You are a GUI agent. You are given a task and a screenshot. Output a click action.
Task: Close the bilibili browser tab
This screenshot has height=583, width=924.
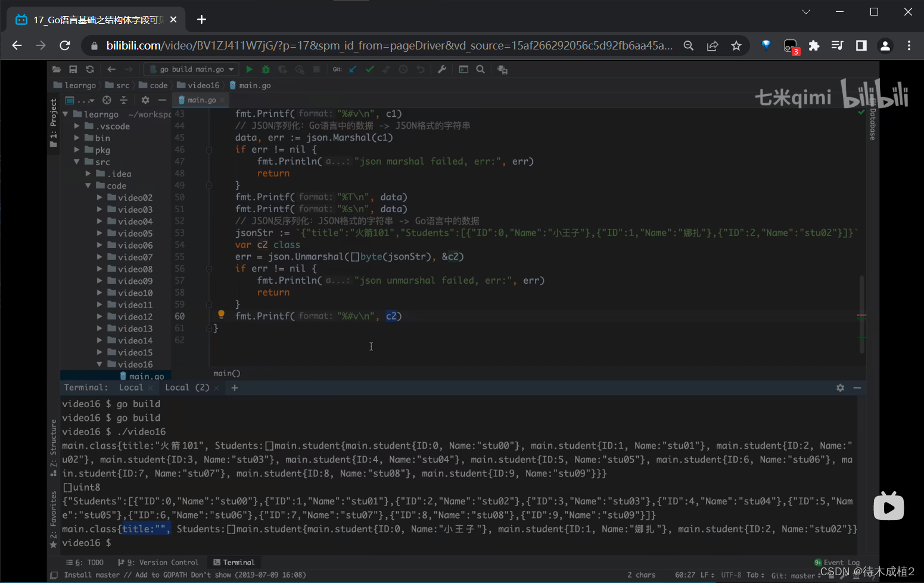pyautogui.click(x=173, y=20)
